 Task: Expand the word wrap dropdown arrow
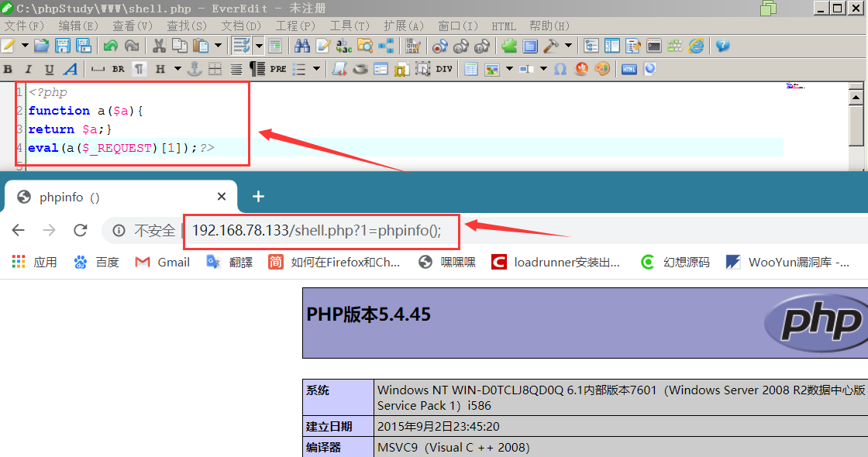pyautogui.click(x=259, y=46)
